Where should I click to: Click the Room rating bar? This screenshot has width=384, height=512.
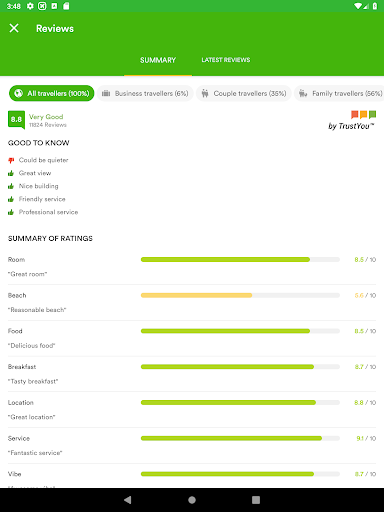tap(240, 259)
